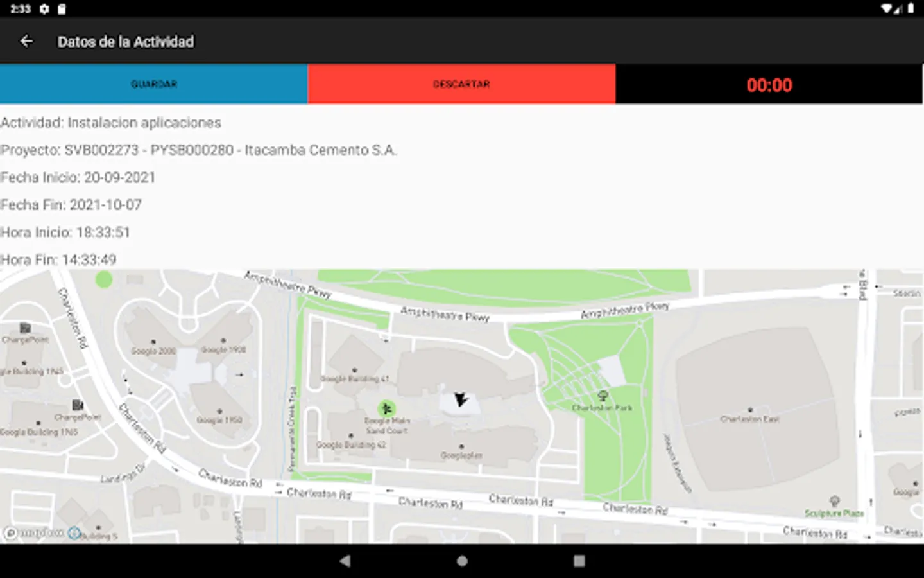Viewport: 924px width, 578px height.
Task: Select the Fecha Fin: 2021-10-07 text
Action: pyautogui.click(x=71, y=205)
